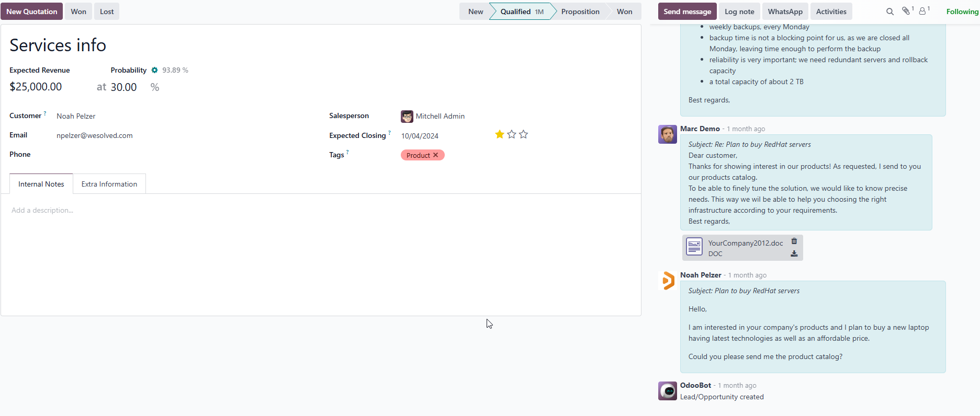Switch to Extra Information tab

click(x=109, y=184)
